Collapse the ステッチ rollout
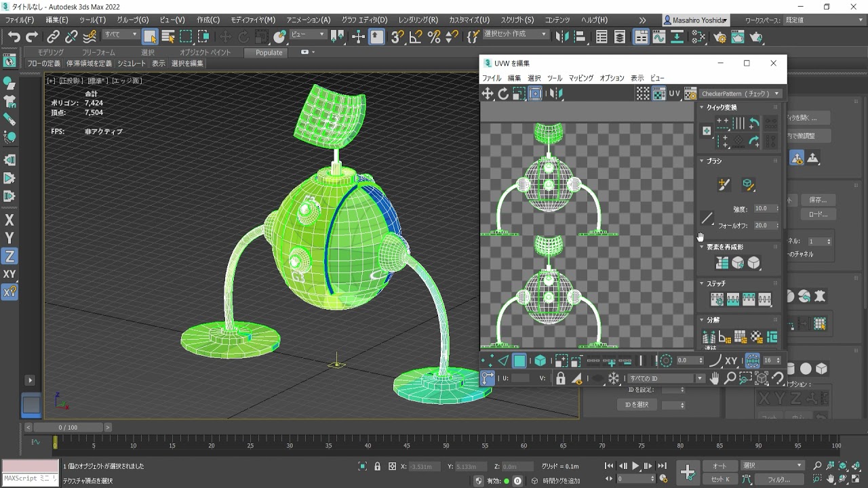Image resolution: width=868 pixels, height=488 pixels. 702,283
